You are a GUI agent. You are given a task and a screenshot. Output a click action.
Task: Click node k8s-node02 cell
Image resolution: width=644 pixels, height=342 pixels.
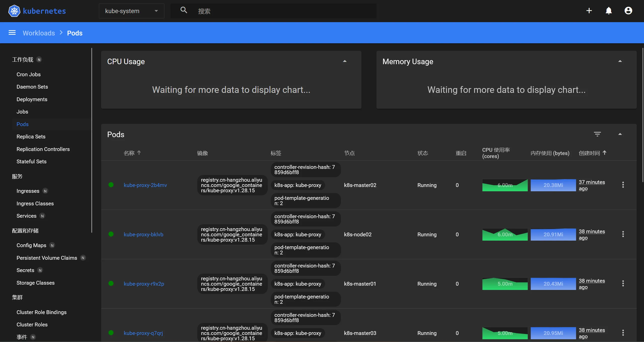coord(358,235)
